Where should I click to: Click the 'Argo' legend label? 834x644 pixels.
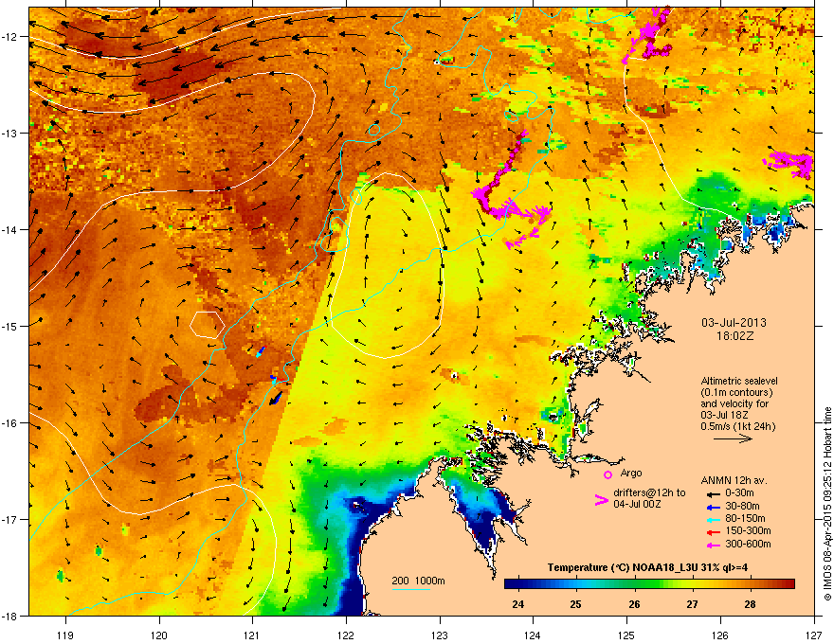pos(631,473)
